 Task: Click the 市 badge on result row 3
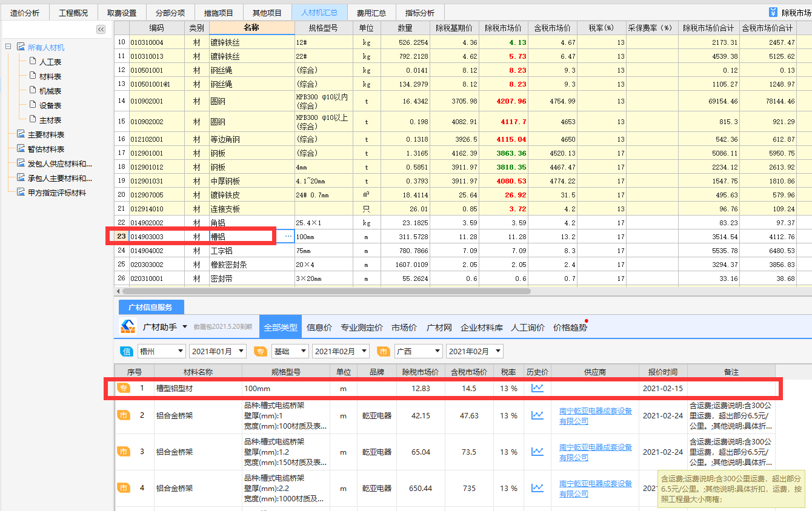coord(123,452)
